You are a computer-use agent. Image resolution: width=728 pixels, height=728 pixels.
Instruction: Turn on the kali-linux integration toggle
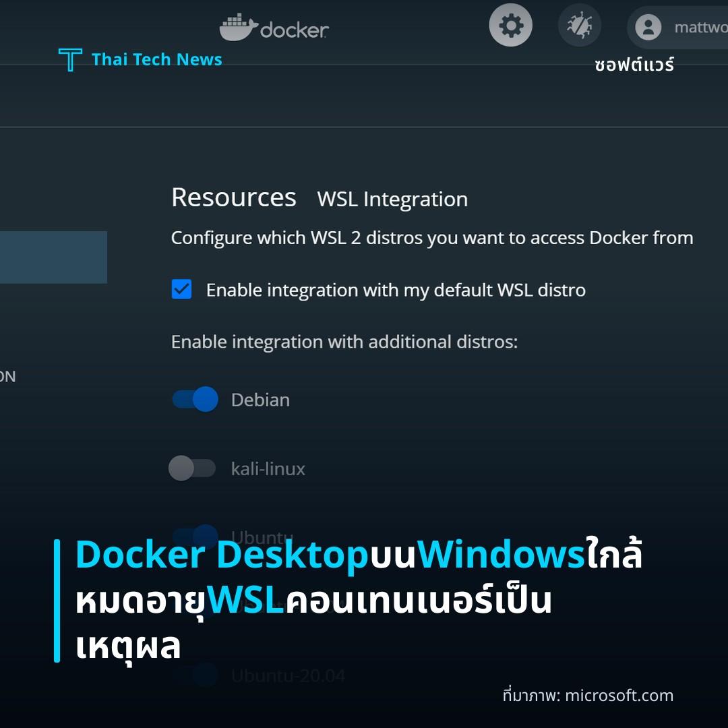(x=192, y=468)
